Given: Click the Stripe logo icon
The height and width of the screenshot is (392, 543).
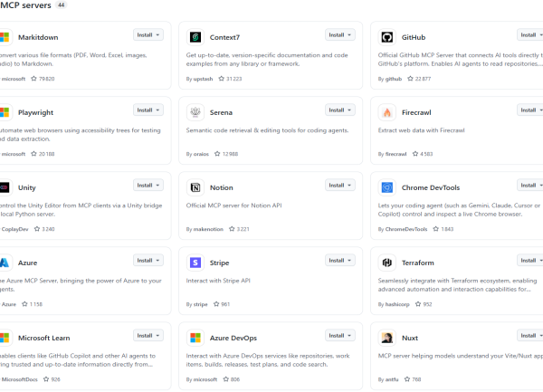Looking at the screenshot, I should tap(195, 263).
